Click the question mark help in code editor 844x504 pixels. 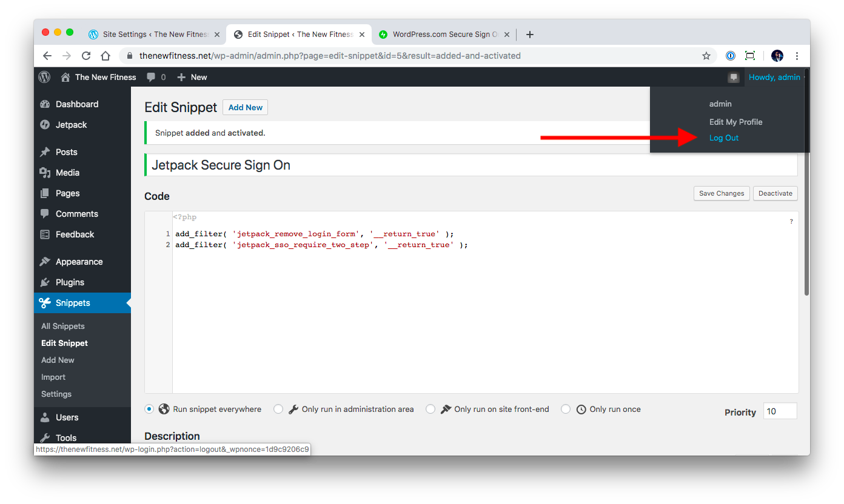(x=791, y=222)
